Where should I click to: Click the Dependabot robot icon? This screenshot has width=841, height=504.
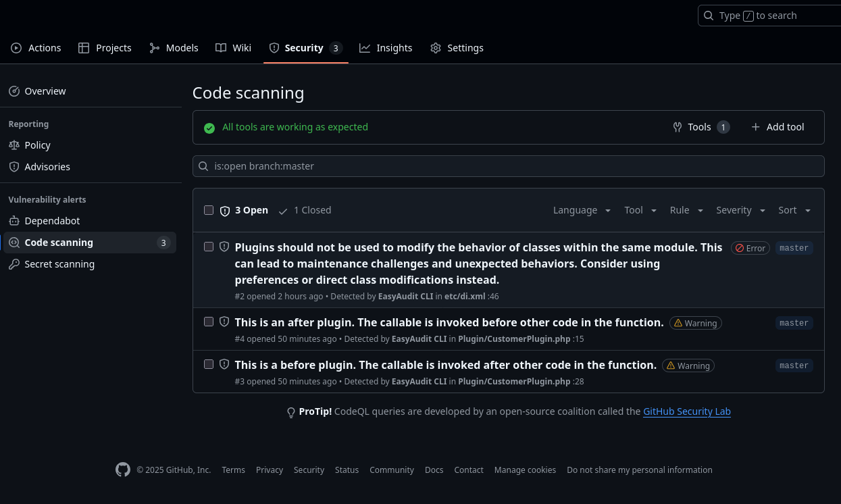pos(14,221)
